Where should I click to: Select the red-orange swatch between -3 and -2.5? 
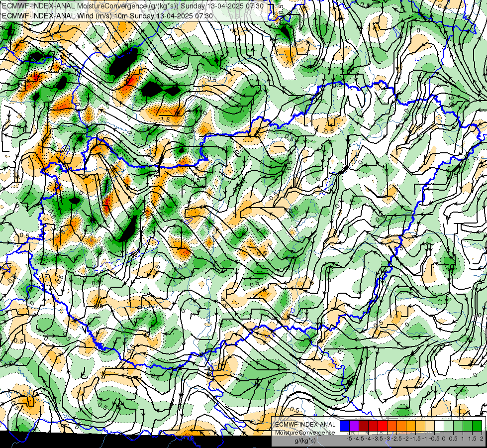[392, 426]
